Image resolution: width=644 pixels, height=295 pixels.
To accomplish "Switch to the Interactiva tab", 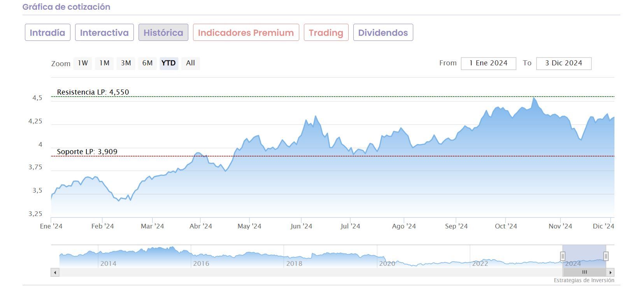I will [104, 33].
